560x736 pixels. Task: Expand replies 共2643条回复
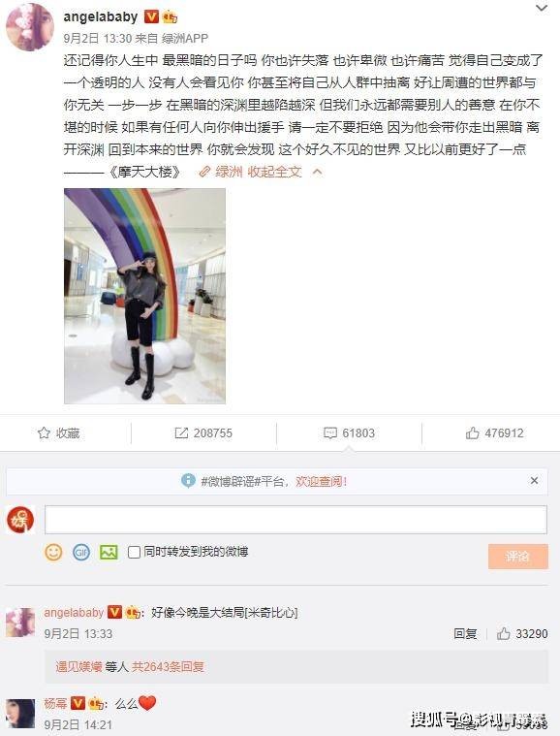coord(168,666)
